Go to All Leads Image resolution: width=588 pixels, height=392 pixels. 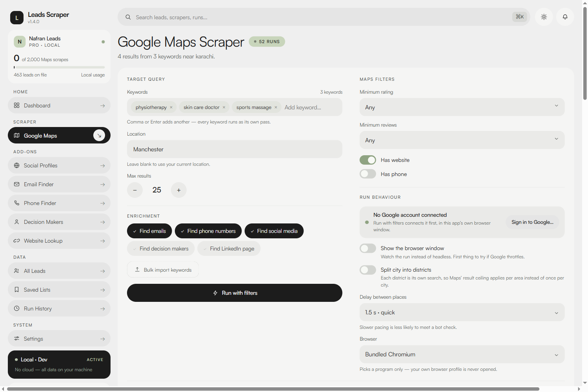[x=59, y=271]
